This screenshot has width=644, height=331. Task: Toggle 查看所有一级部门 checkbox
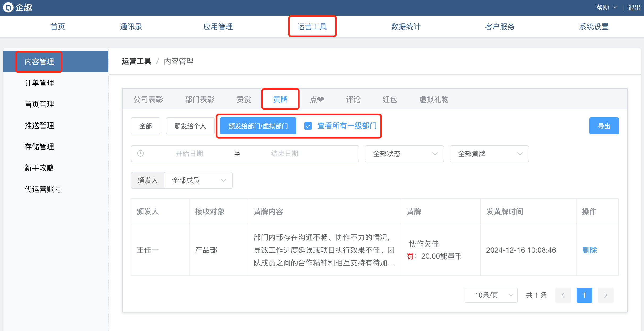(x=308, y=126)
